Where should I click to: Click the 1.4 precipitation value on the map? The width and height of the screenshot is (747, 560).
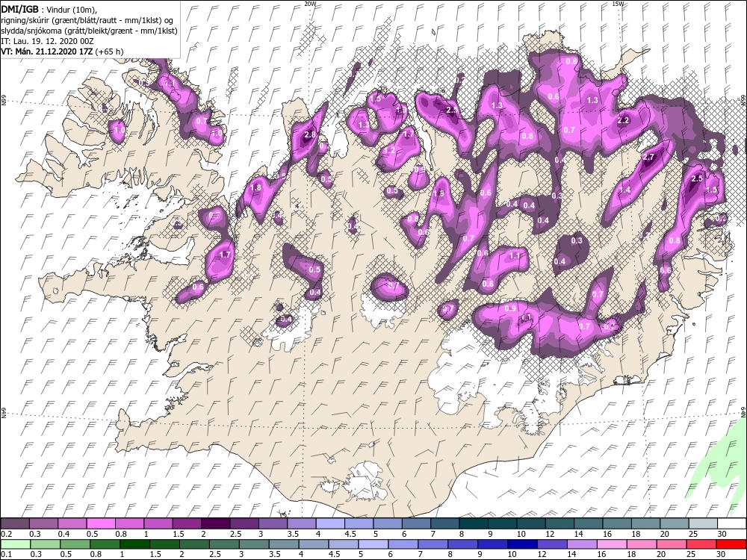[x=624, y=190]
